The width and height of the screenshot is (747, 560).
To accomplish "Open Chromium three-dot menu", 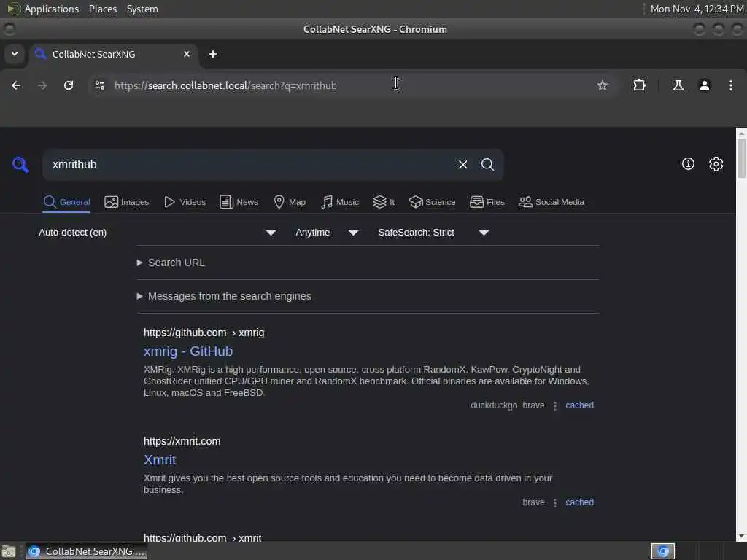I will (x=731, y=85).
